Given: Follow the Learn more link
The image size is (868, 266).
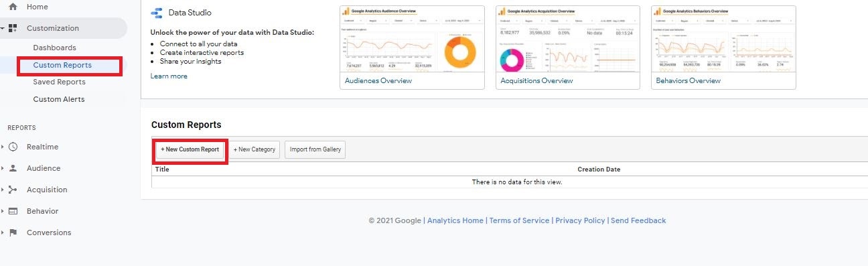Looking at the screenshot, I should click(169, 76).
